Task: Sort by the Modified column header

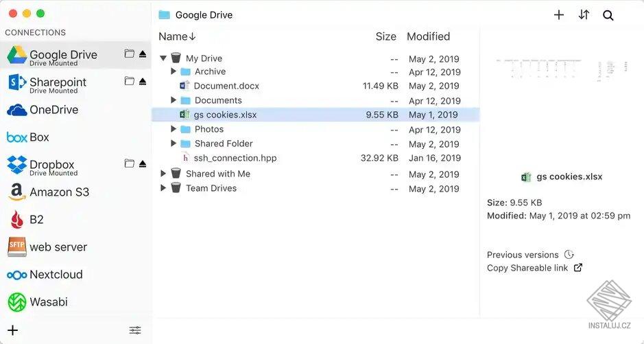Action: pos(428,36)
